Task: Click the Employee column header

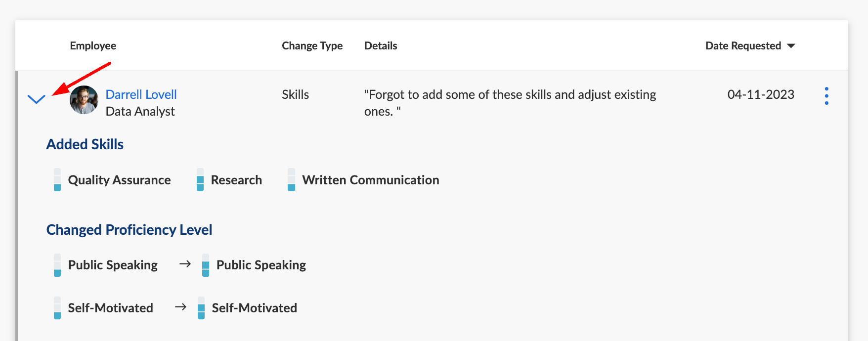Action: coord(93,46)
